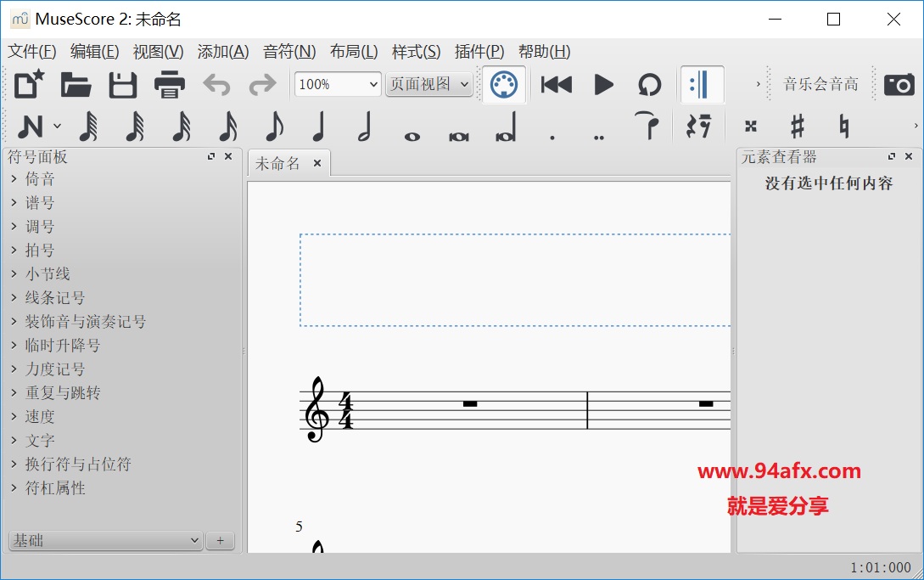Select the double whole note duration
The width and height of the screenshot is (924, 580).
[459, 137]
